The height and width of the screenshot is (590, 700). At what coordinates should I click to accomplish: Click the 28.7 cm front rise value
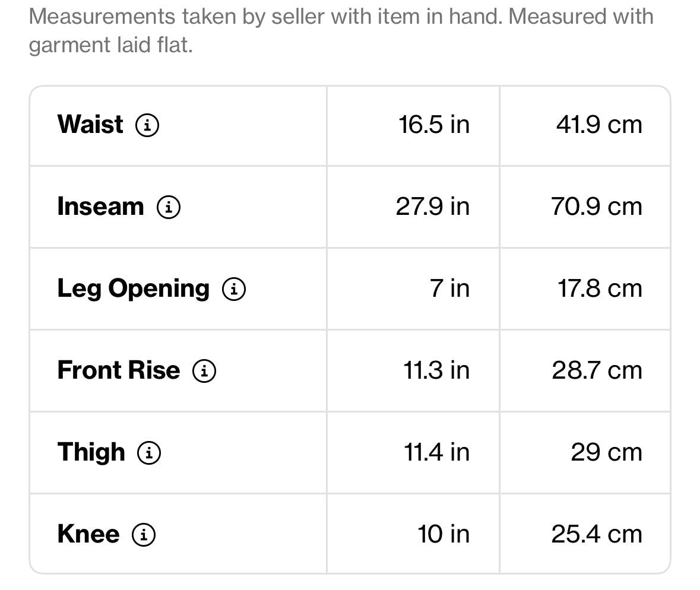point(597,370)
